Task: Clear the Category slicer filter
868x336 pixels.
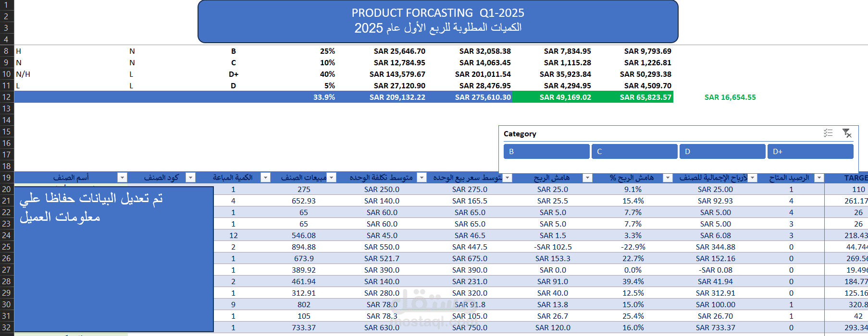Action: coord(847,133)
